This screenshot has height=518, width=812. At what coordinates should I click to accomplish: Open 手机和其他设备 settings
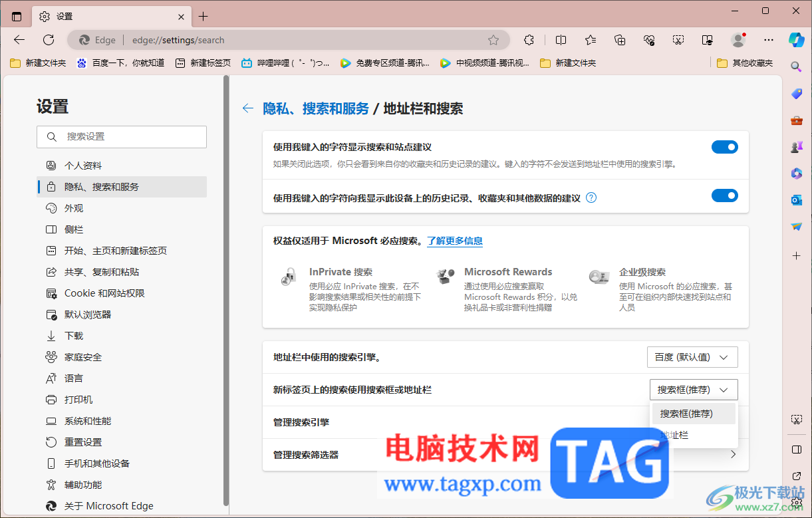[122, 463]
